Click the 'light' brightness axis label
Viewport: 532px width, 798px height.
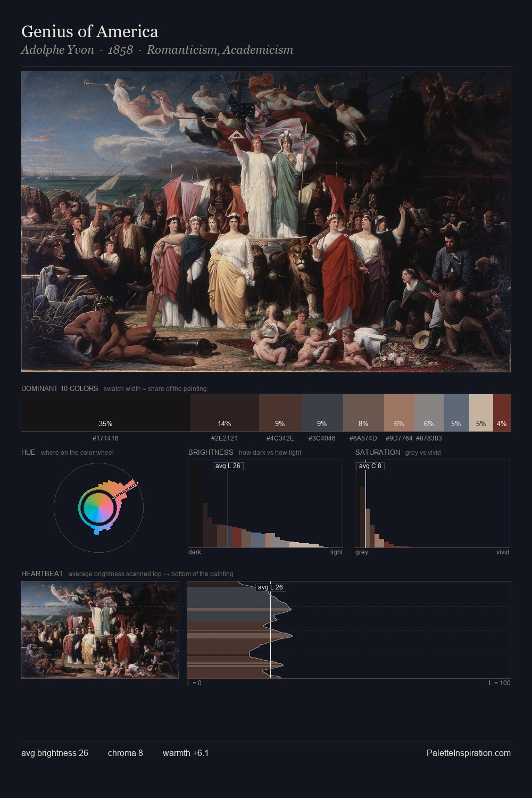click(x=336, y=552)
